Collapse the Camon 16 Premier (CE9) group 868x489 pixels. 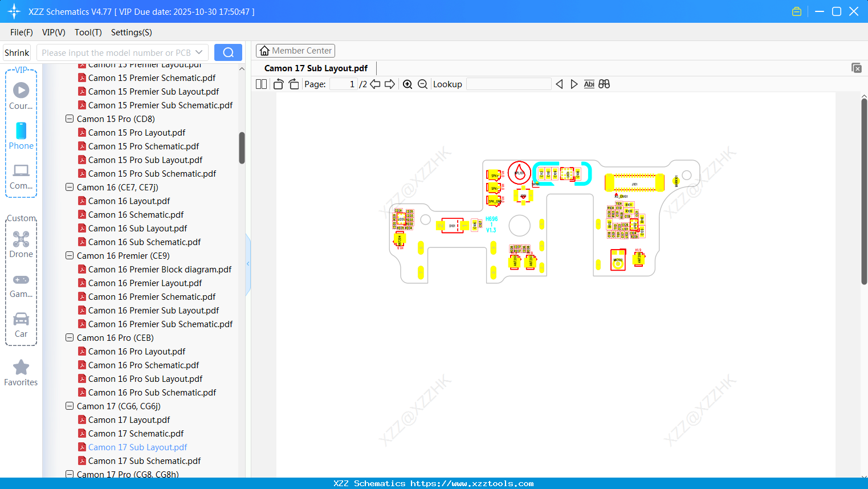coord(70,256)
